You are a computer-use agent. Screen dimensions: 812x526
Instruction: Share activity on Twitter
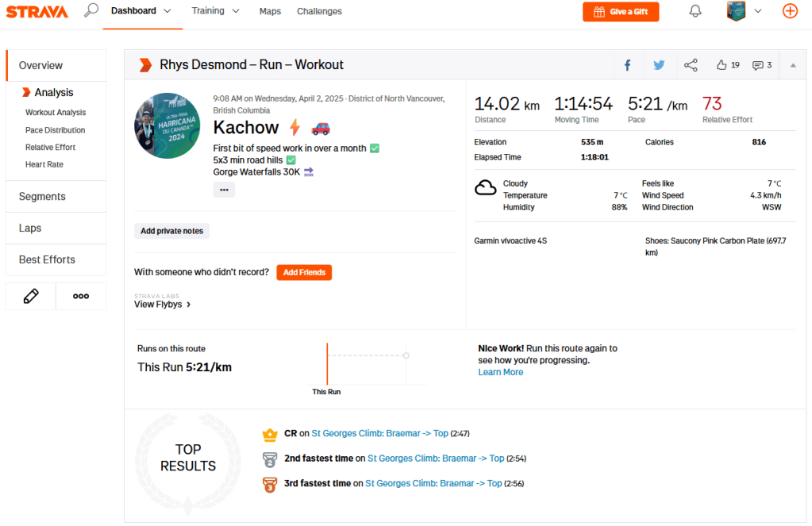click(659, 65)
